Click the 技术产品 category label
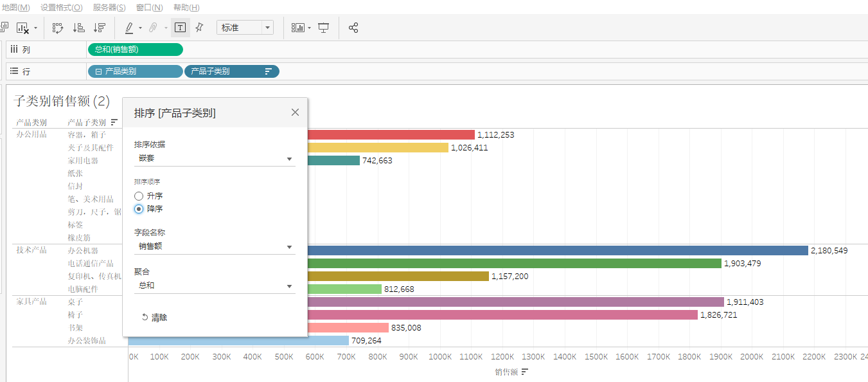The height and width of the screenshot is (382, 868). coord(31,250)
